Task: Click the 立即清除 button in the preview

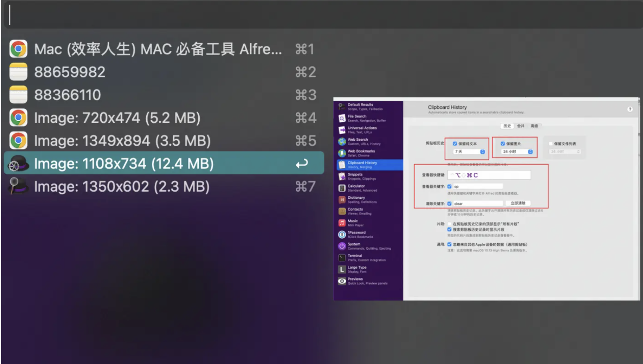Action: [518, 203]
